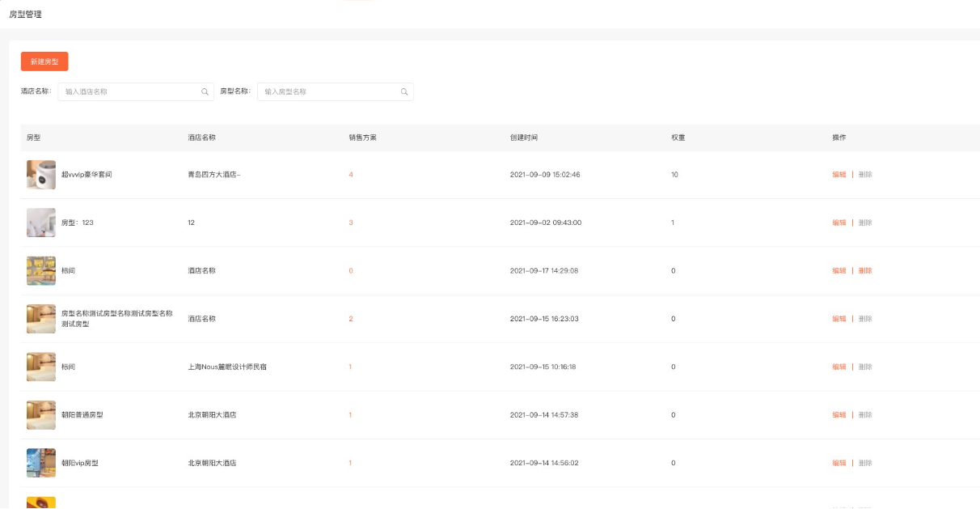Open thumbnail of 房型名称测试房型 row
The image size is (980, 509).
(41, 319)
